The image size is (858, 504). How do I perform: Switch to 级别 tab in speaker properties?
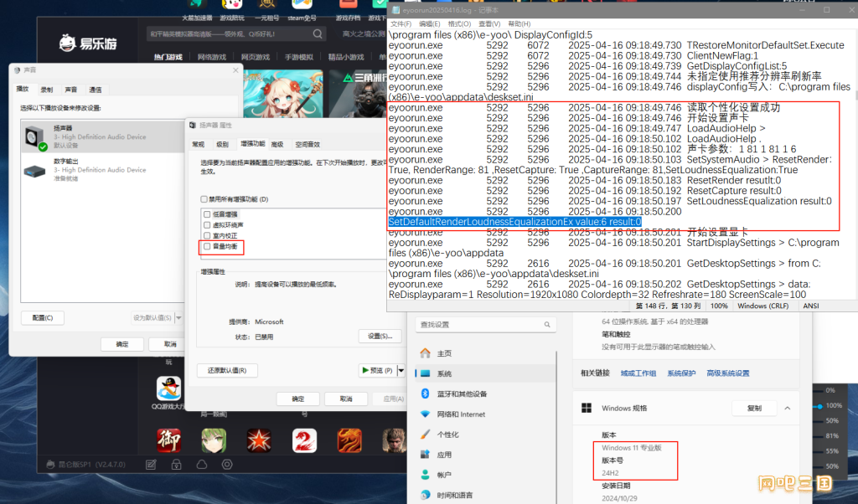tap(222, 144)
